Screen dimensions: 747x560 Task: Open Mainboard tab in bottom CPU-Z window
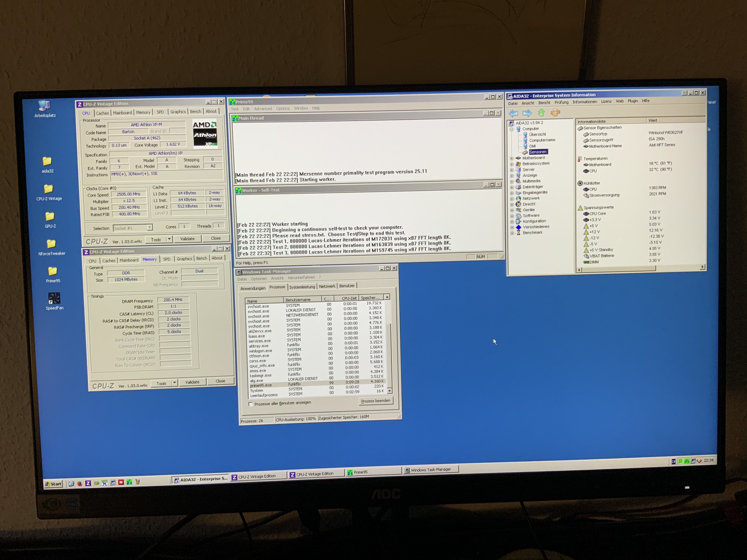pos(129,260)
